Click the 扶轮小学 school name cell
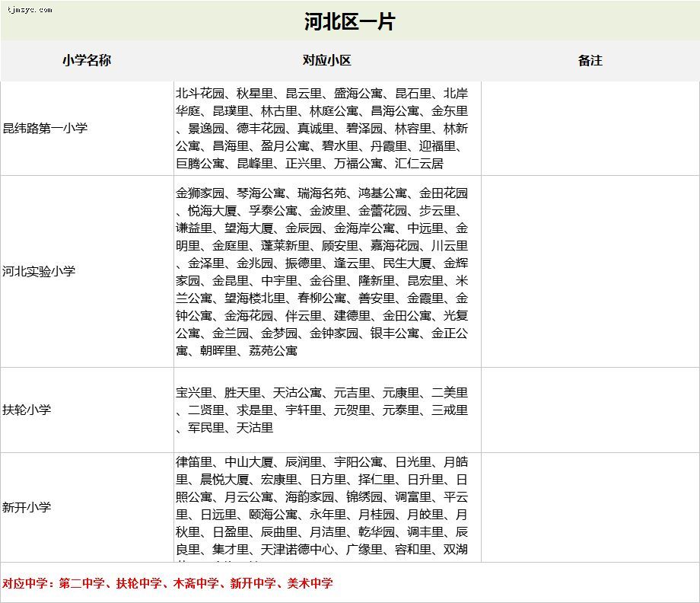The image size is (700, 603). (27, 410)
